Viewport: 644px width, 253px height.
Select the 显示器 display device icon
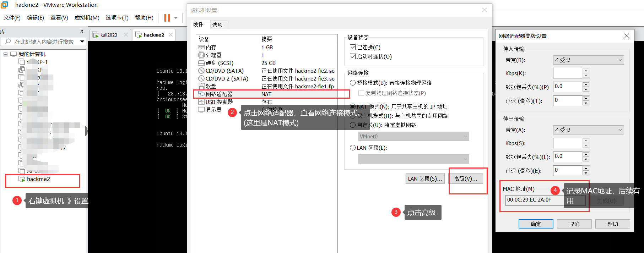[x=201, y=110]
